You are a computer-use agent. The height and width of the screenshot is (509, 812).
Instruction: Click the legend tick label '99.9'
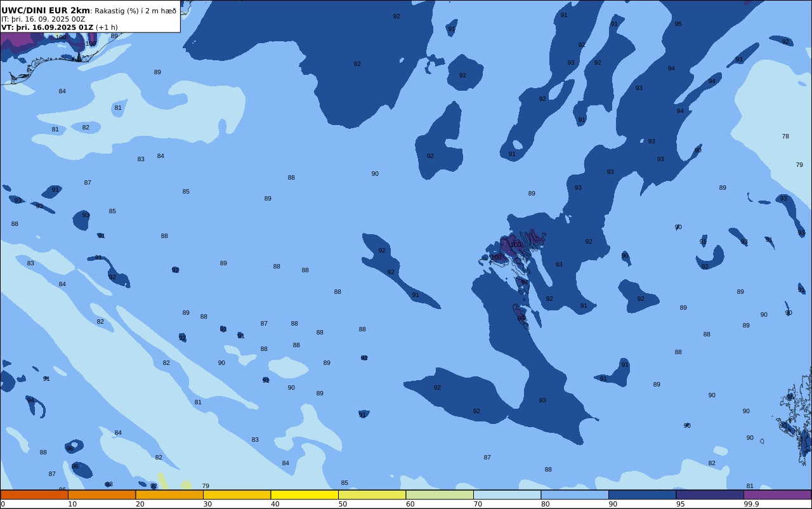[x=751, y=504]
